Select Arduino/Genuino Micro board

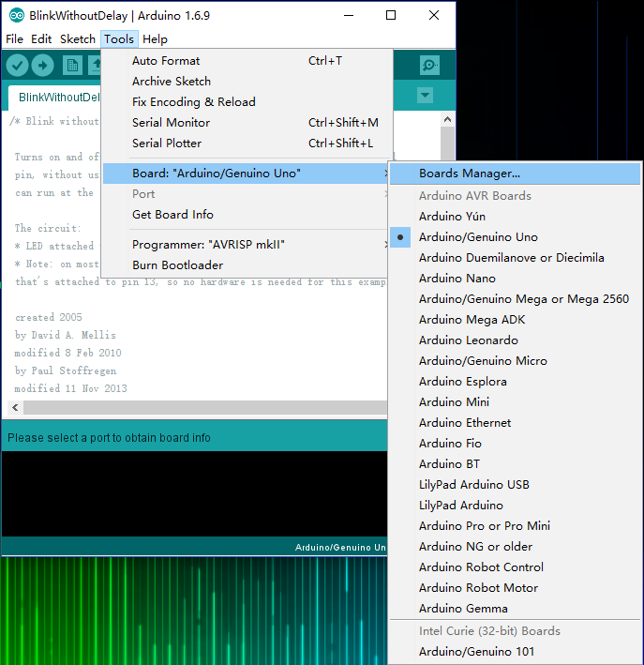click(x=515, y=361)
